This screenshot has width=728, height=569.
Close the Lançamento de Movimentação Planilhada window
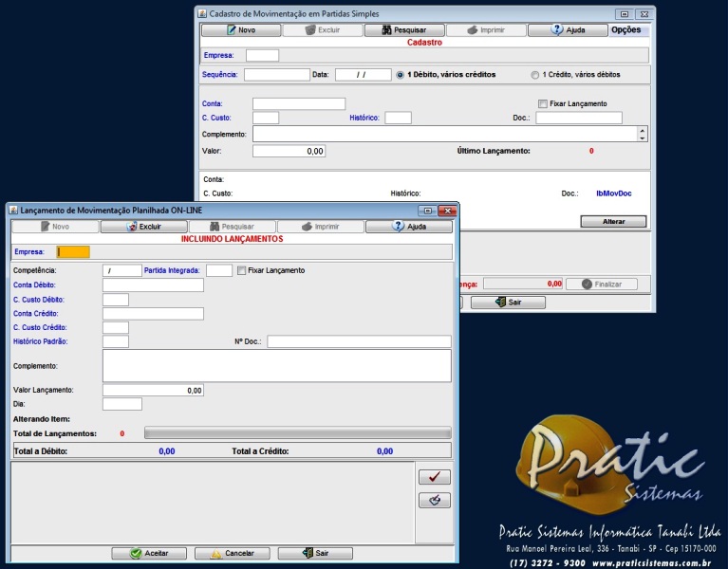[x=448, y=211]
